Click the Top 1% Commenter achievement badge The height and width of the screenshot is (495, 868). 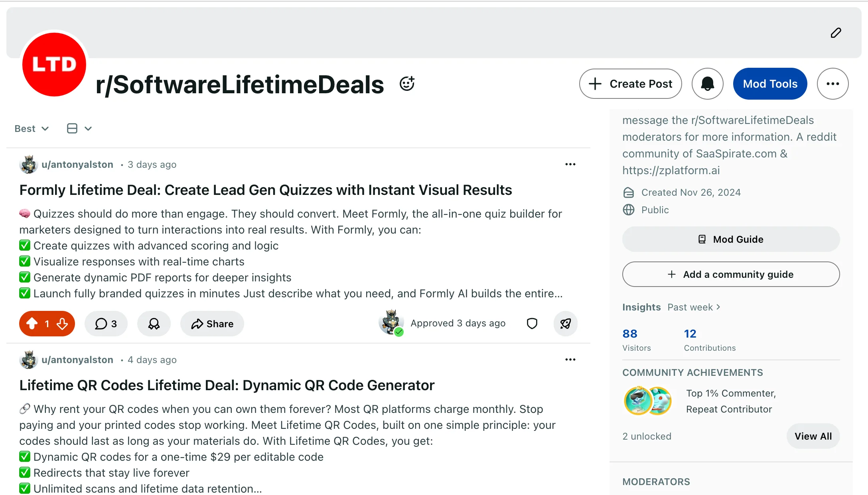click(x=638, y=401)
